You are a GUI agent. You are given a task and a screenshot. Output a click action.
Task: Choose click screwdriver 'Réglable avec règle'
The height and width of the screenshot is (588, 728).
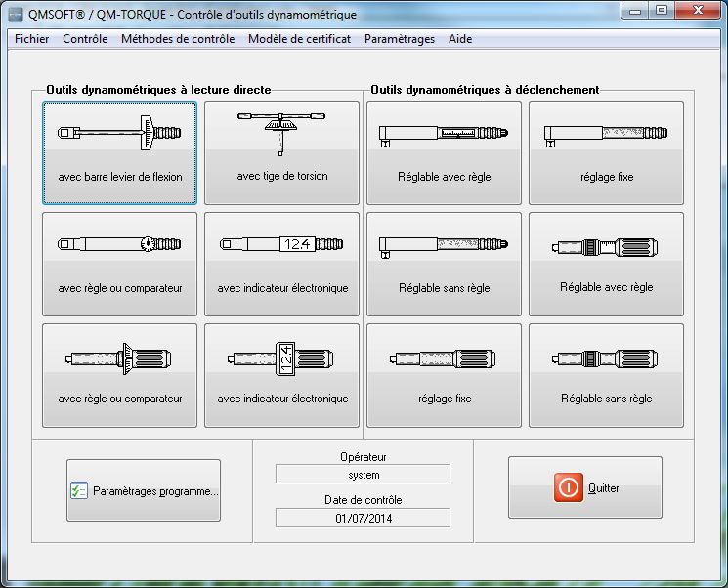click(607, 264)
